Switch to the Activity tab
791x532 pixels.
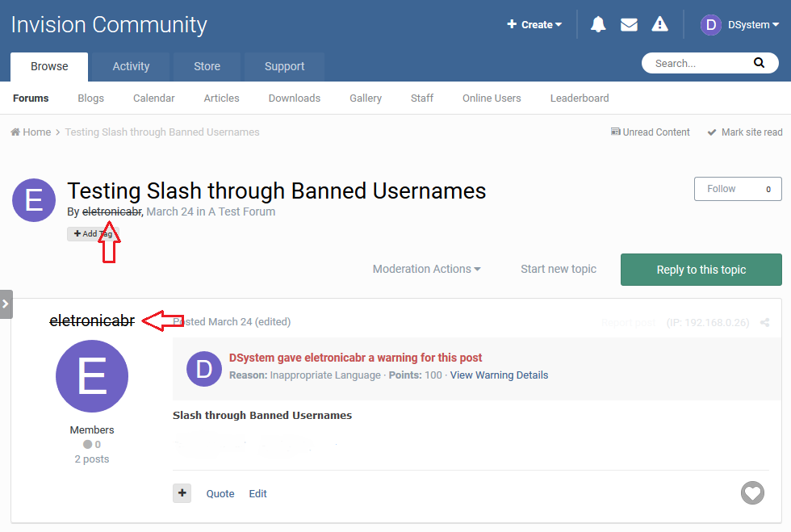point(131,66)
